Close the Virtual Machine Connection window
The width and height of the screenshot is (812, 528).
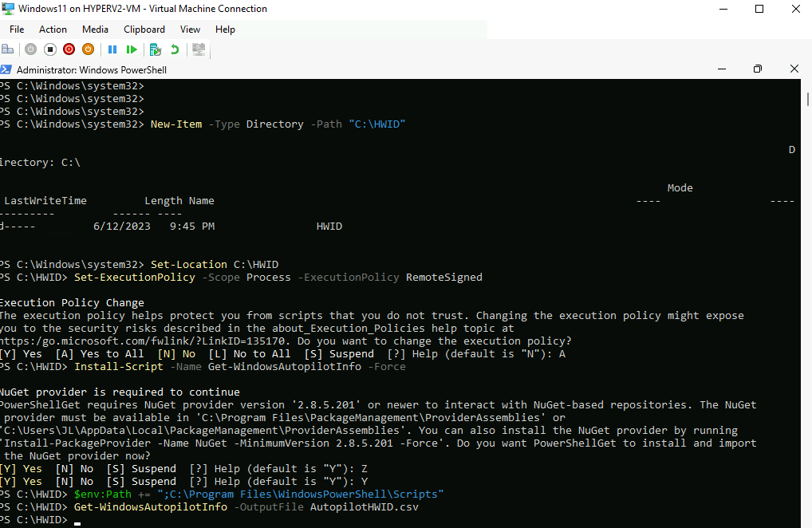point(796,9)
